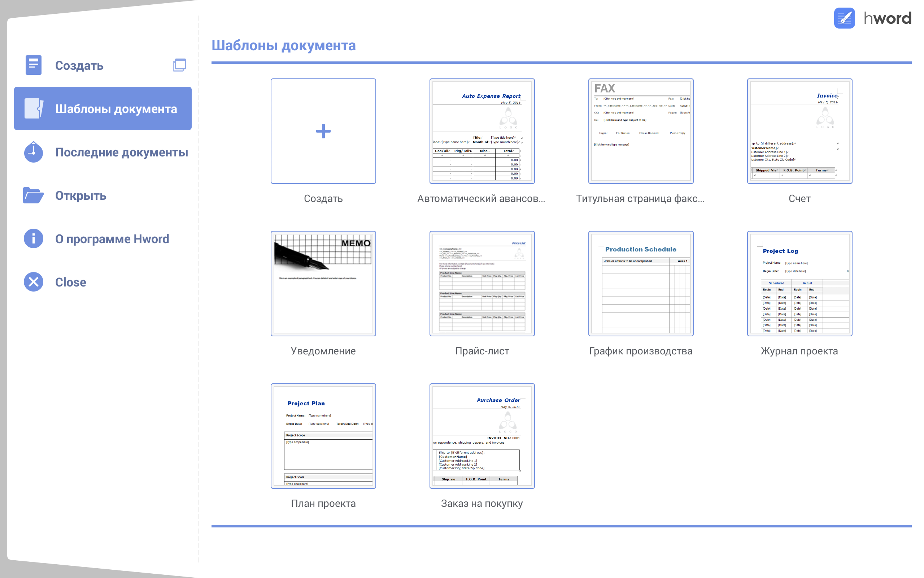Click the hword brand name text
This screenshot has height=578, width=924.
click(x=888, y=18)
